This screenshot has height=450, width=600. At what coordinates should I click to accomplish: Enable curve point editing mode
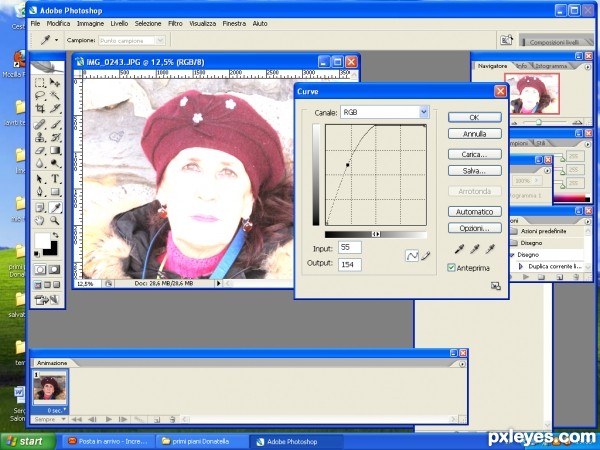pyautogui.click(x=412, y=256)
